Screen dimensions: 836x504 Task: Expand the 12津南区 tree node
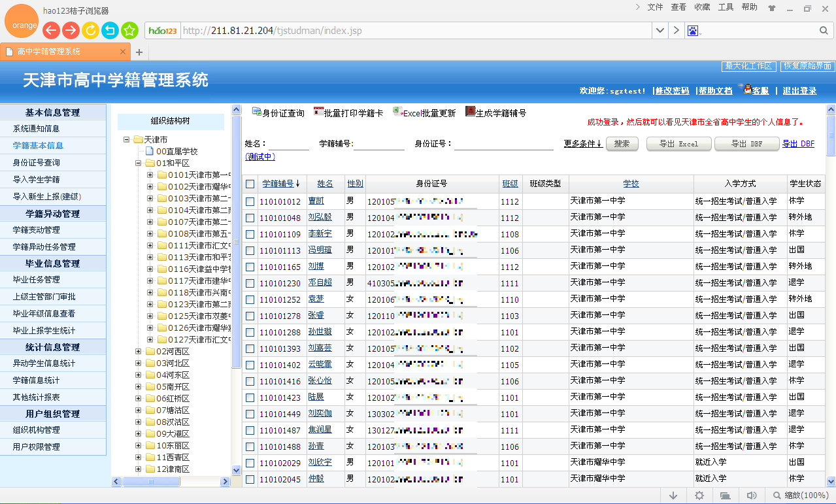138,469
